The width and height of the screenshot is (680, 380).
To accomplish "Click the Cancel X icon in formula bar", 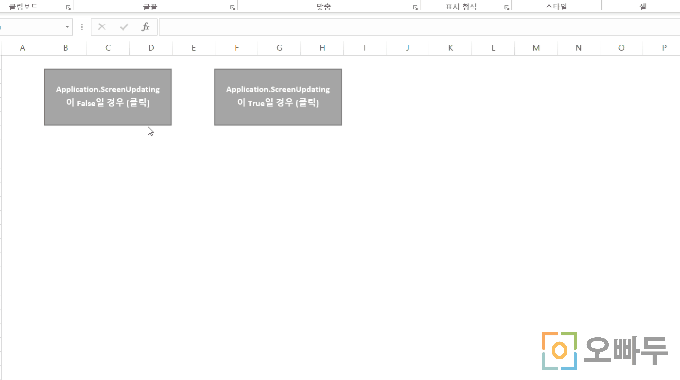I will pyautogui.click(x=102, y=27).
